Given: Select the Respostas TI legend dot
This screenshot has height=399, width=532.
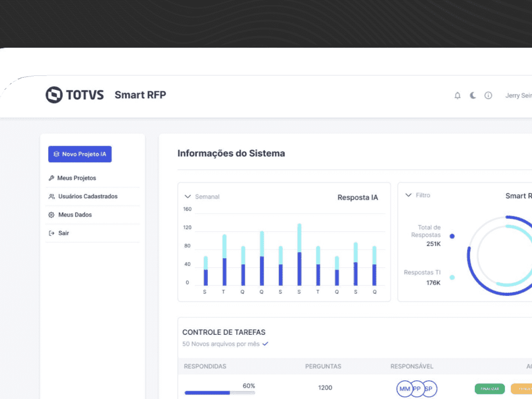Looking at the screenshot, I should 452,277.
